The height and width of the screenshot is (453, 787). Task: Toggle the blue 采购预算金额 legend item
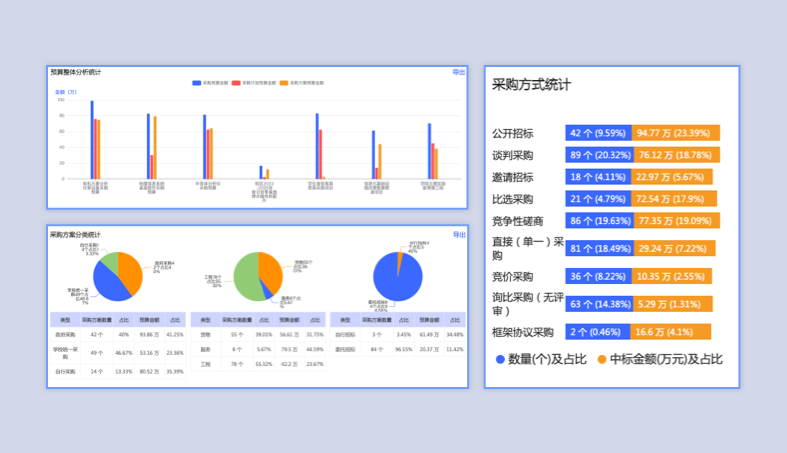coord(210,83)
